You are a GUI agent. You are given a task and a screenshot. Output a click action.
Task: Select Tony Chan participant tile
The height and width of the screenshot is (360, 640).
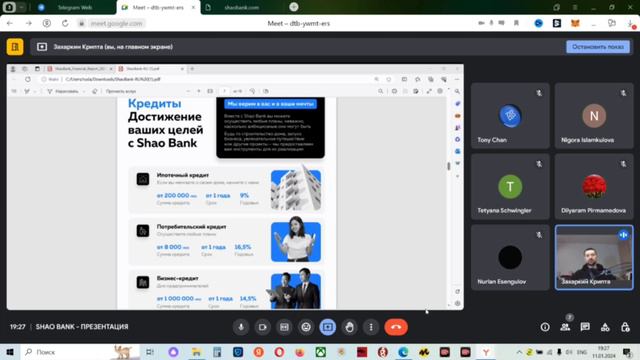pos(510,116)
